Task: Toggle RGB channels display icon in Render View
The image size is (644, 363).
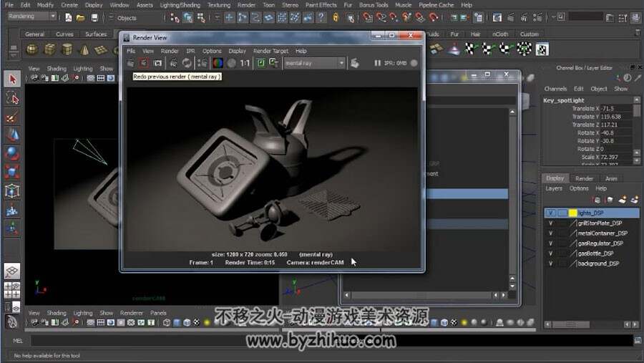Action: click(x=218, y=63)
